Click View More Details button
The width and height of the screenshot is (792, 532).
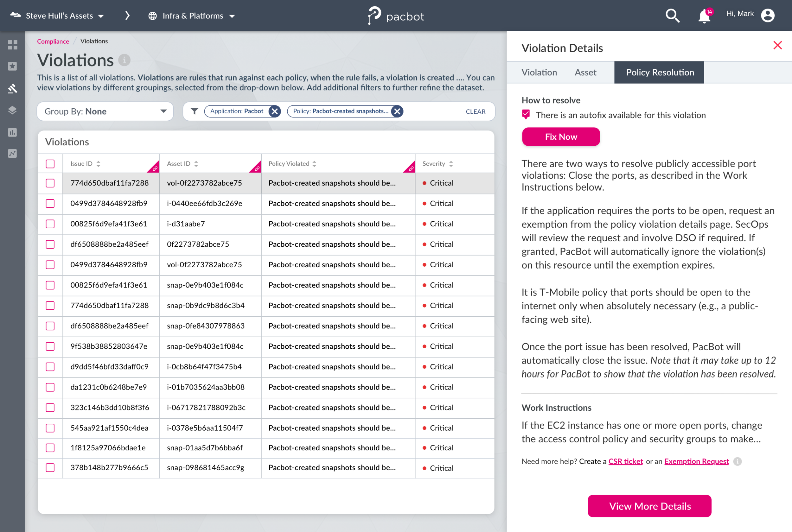649,506
